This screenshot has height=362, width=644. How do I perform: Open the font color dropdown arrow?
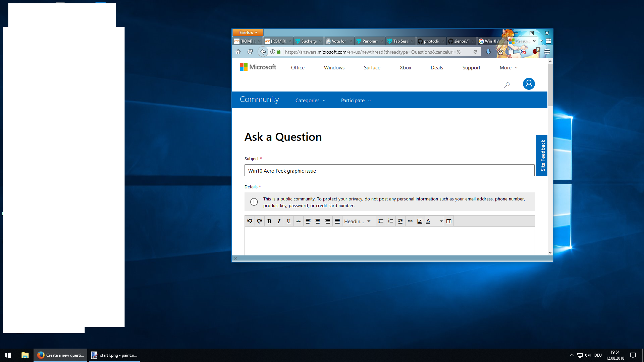[441, 221]
